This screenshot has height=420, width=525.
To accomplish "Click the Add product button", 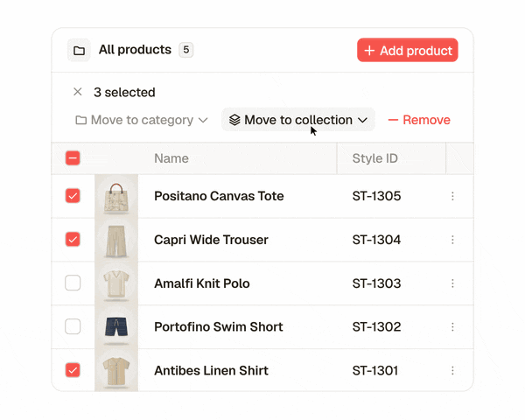I will pyautogui.click(x=408, y=50).
